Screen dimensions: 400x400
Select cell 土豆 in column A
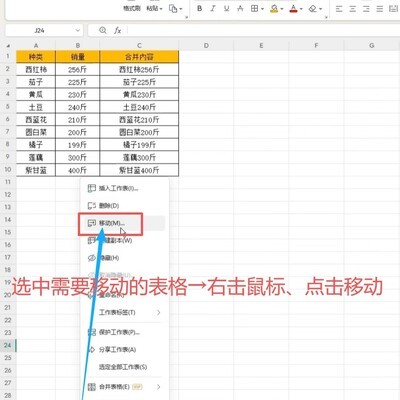point(36,107)
